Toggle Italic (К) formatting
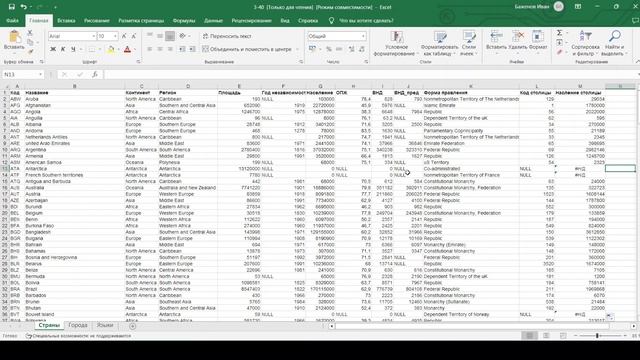Image resolution: width=640 pixels, height=360 pixels. click(63, 49)
